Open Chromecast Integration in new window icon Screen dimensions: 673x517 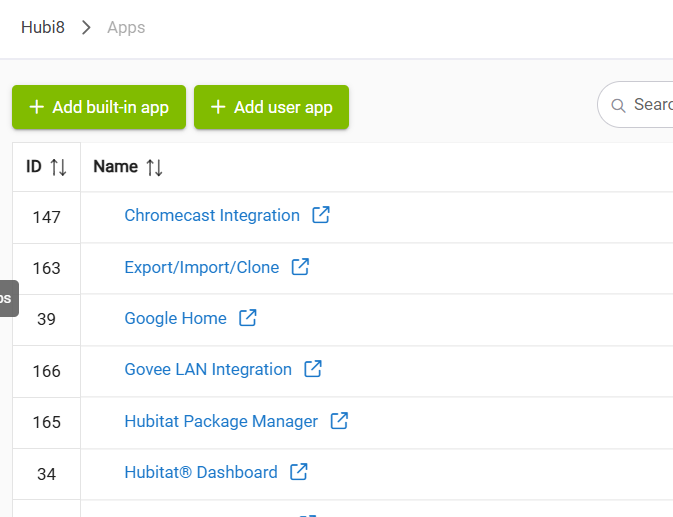pyautogui.click(x=321, y=215)
